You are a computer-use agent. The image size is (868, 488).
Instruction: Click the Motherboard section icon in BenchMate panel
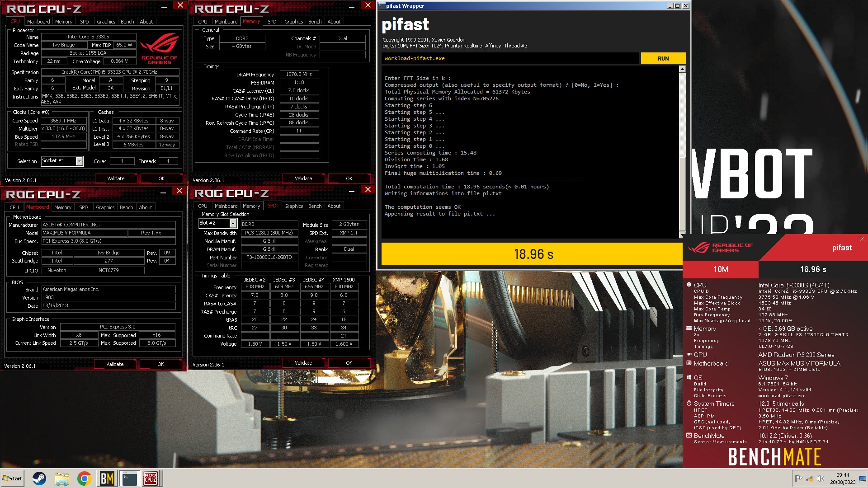[689, 363]
